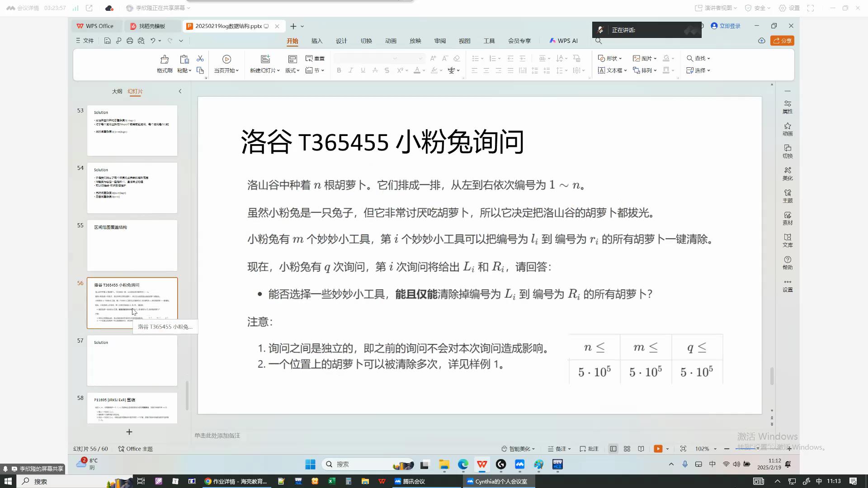
Task: Adjust the zoom slider in status bar
Action: coord(758,448)
